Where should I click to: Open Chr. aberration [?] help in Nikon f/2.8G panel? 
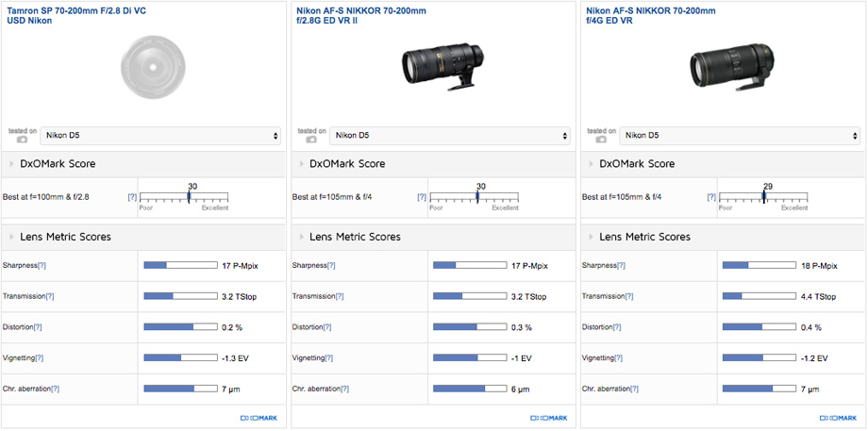click(345, 389)
